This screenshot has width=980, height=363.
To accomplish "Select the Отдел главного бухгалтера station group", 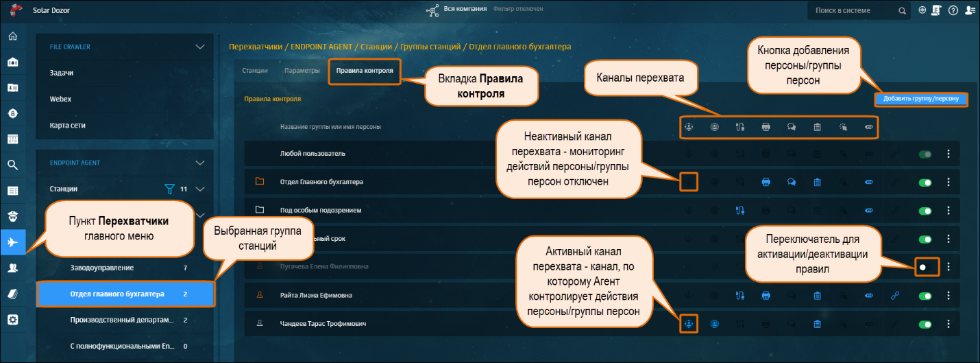I will (x=126, y=294).
